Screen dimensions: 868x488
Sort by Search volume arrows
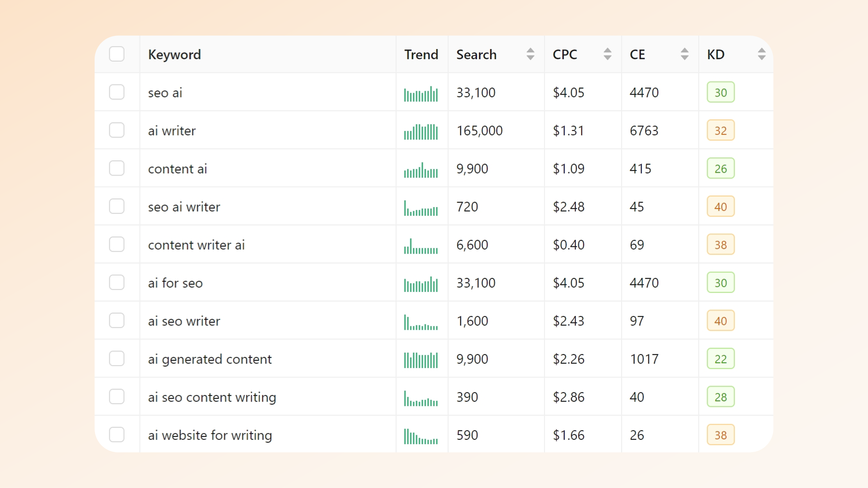click(530, 54)
